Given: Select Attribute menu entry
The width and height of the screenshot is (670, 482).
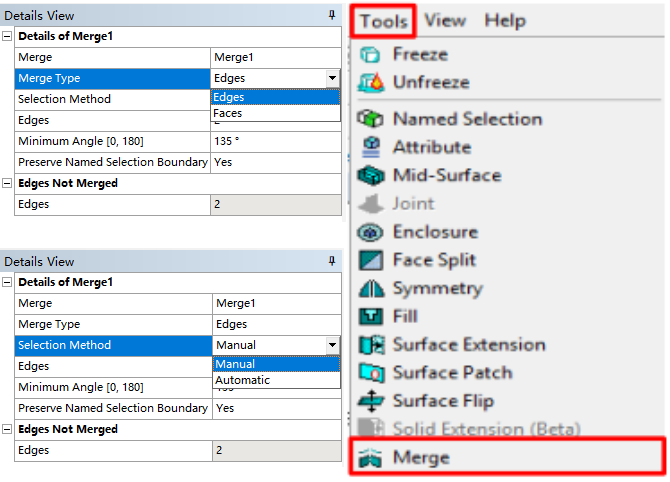Looking at the screenshot, I should tap(432, 147).
